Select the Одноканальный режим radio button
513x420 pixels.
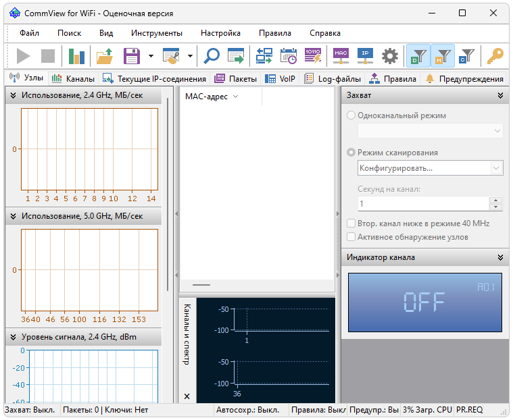pos(351,115)
